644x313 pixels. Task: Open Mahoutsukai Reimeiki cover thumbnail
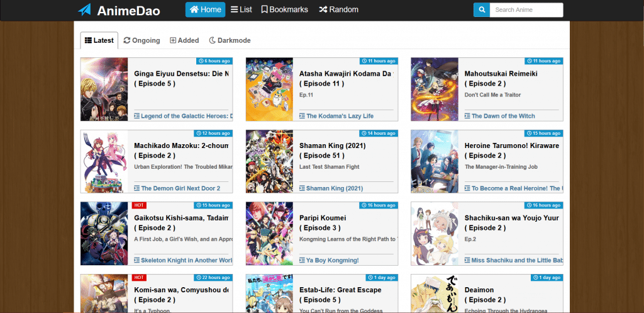[x=435, y=89]
